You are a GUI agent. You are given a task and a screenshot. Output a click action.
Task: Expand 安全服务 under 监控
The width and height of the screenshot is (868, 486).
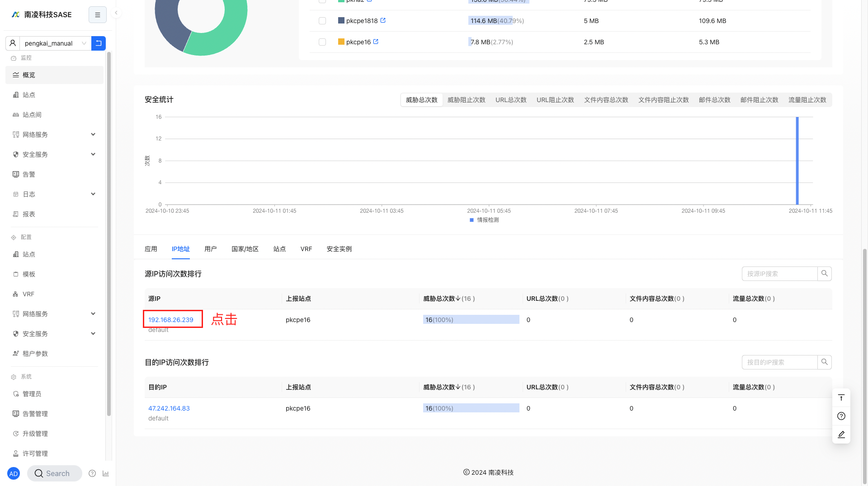54,154
